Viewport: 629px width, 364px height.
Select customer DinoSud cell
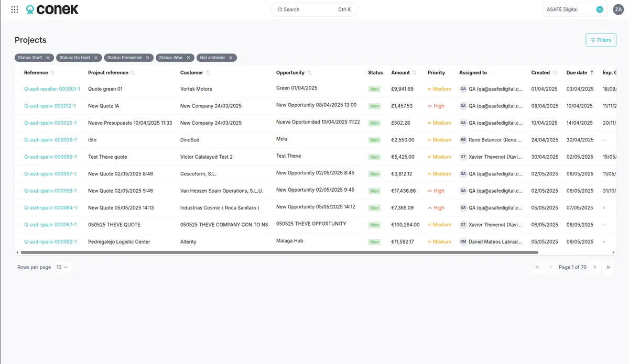click(x=190, y=140)
